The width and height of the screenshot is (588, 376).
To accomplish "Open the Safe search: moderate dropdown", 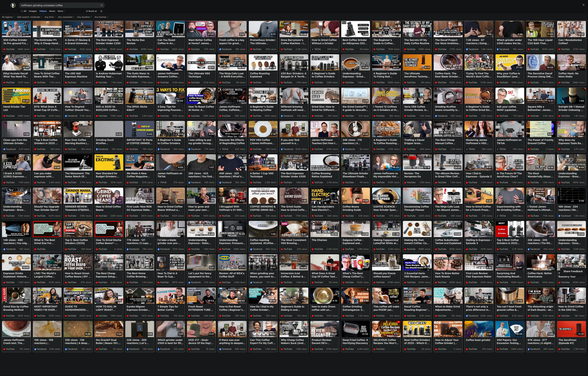I will coord(29,17).
